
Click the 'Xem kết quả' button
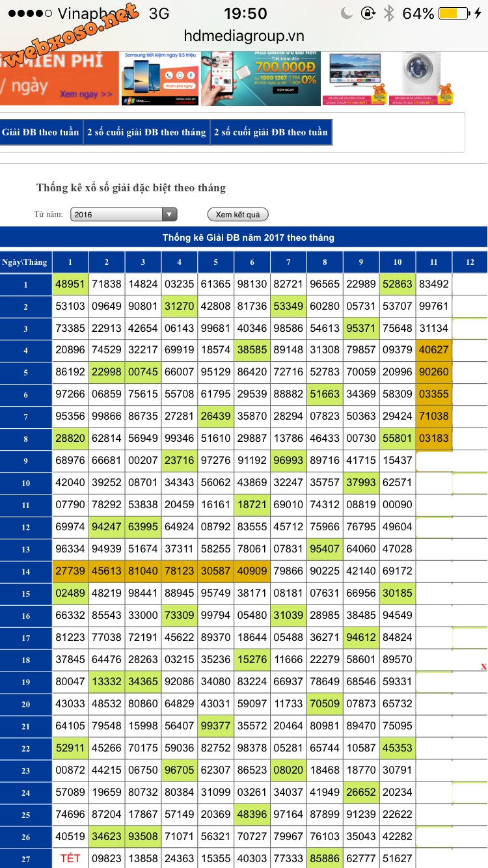(x=237, y=214)
